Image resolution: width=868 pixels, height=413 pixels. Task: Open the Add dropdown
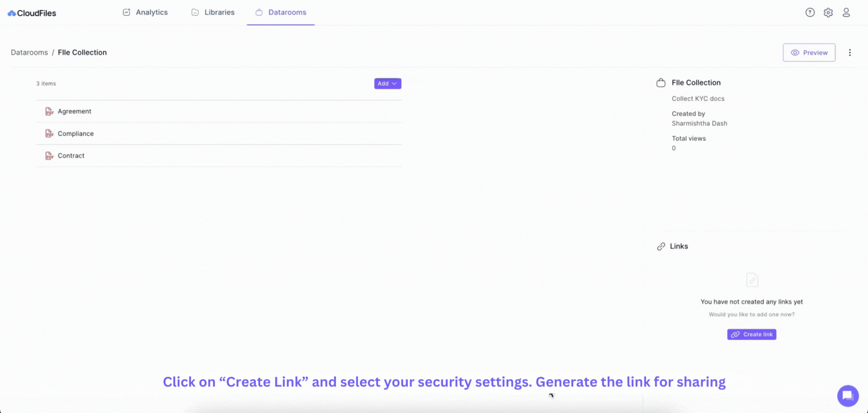pos(387,83)
